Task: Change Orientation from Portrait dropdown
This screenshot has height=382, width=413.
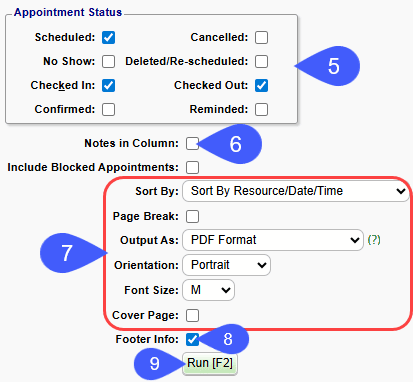Action: pyautogui.click(x=226, y=265)
